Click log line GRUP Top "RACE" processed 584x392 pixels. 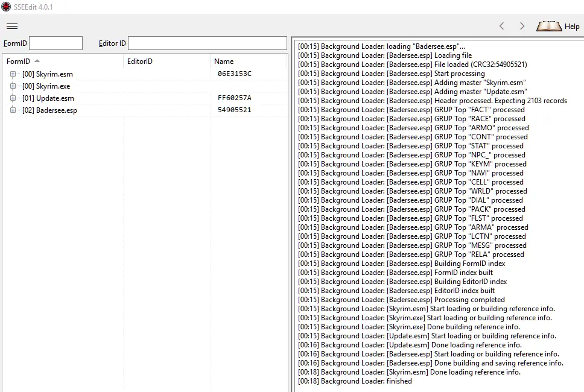tap(411, 119)
